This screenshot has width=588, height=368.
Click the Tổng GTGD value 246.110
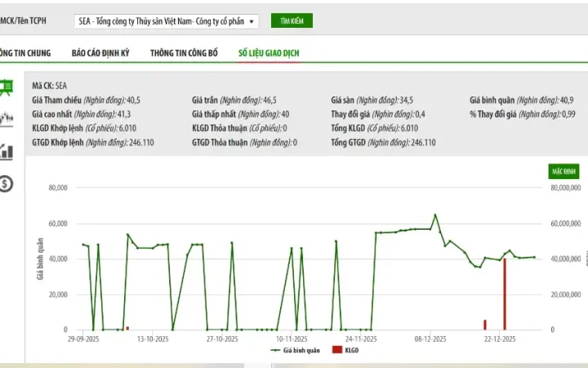coord(423,142)
